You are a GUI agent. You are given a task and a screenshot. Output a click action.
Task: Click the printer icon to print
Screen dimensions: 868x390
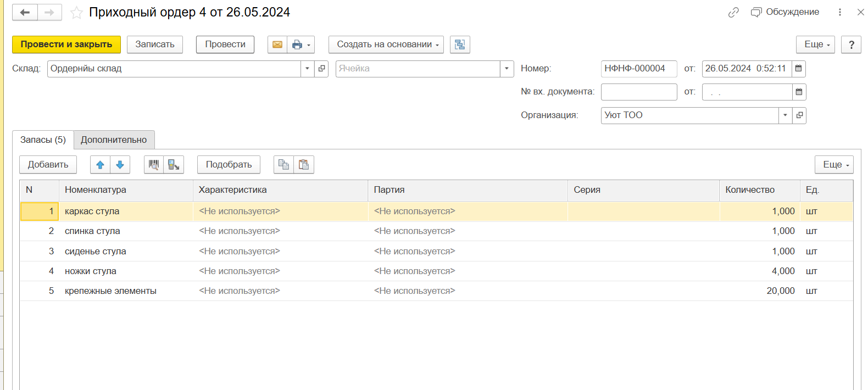(297, 44)
